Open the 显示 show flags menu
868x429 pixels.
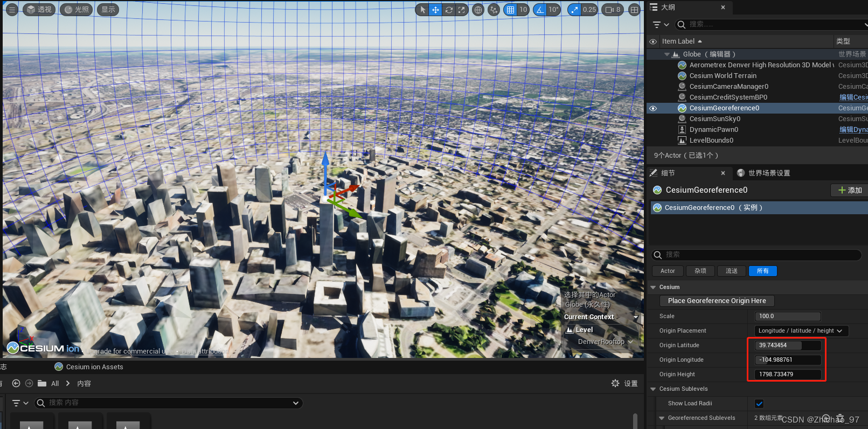coord(108,10)
